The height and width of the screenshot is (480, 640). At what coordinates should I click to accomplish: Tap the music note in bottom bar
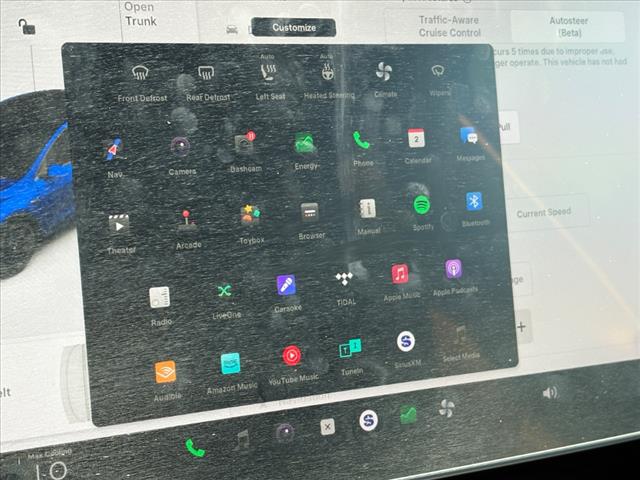pos(242,440)
